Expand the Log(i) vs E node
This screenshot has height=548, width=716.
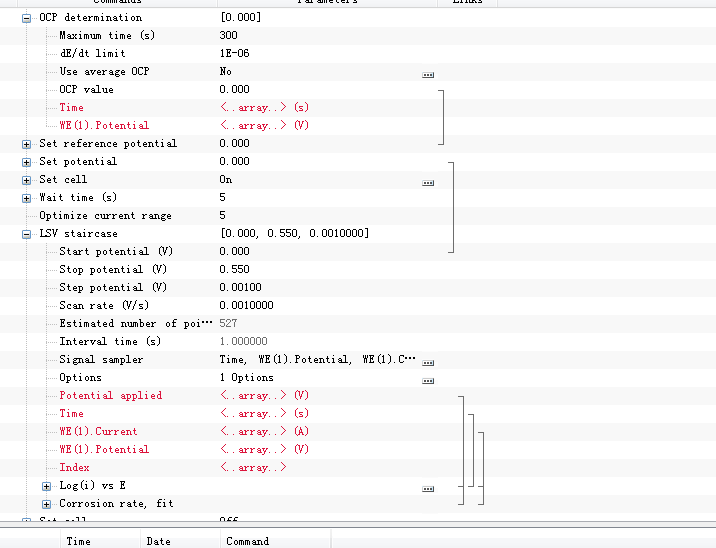(47, 486)
